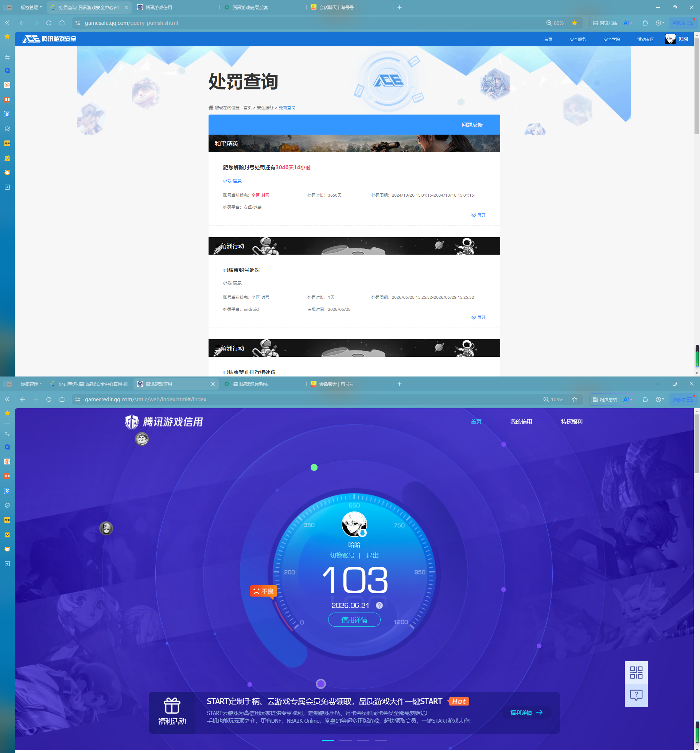Expand 展开 under the 和平精英 punishment record
700x753 pixels.
tap(478, 215)
